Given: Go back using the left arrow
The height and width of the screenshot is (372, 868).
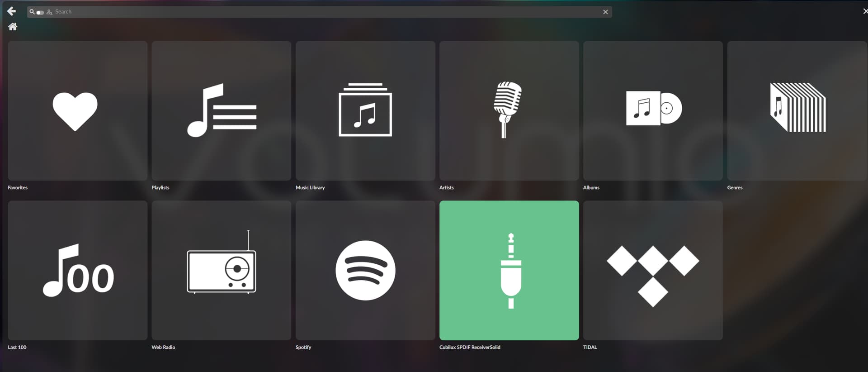Looking at the screenshot, I should pos(12,11).
